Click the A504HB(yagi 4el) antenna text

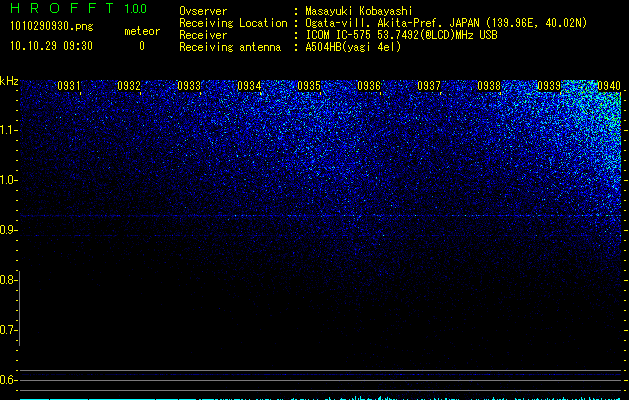point(353,47)
